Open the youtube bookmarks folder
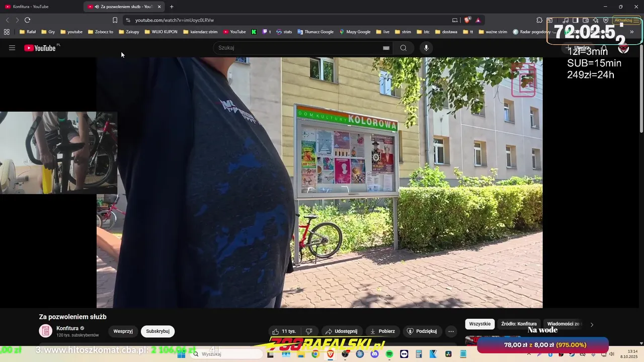This screenshot has width=644, height=362. [x=71, y=32]
